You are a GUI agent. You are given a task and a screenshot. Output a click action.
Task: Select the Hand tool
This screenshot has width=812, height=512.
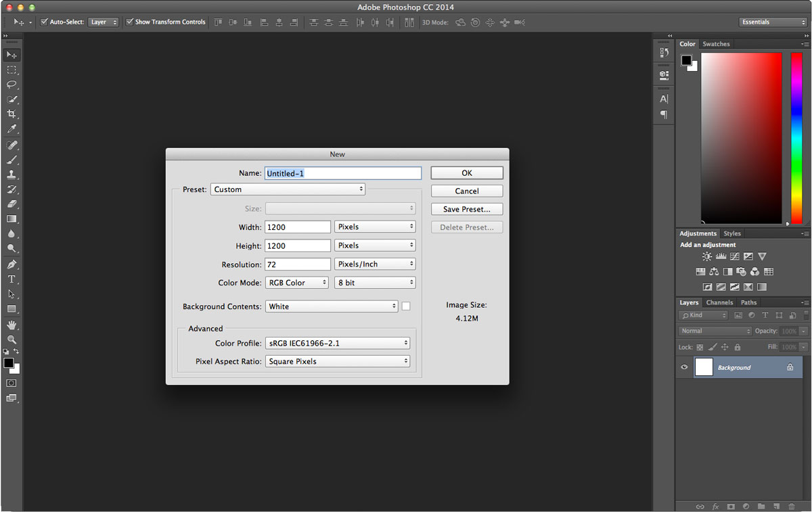tap(12, 325)
